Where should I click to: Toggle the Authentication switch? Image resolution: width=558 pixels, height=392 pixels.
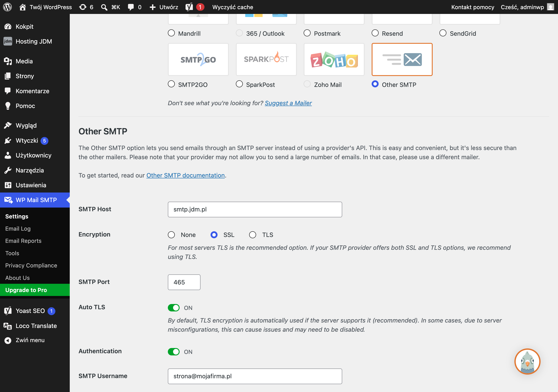(x=174, y=352)
